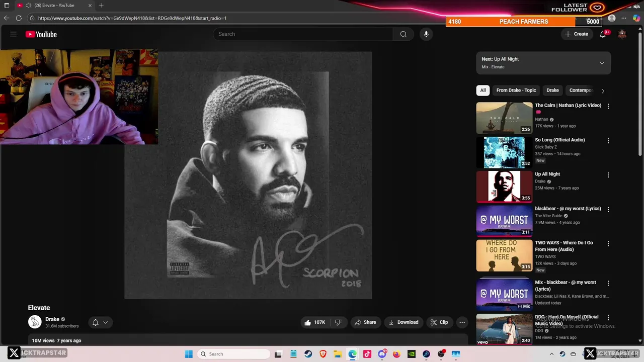Go back with the browser back arrow

(7, 18)
